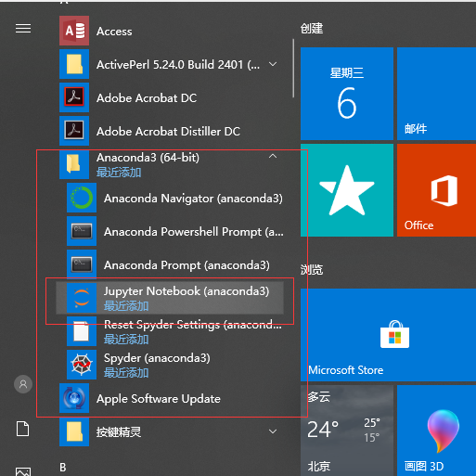Expand the 按键精灵 folder chevron
This screenshot has width=476, height=476.
(x=273, y=431)
